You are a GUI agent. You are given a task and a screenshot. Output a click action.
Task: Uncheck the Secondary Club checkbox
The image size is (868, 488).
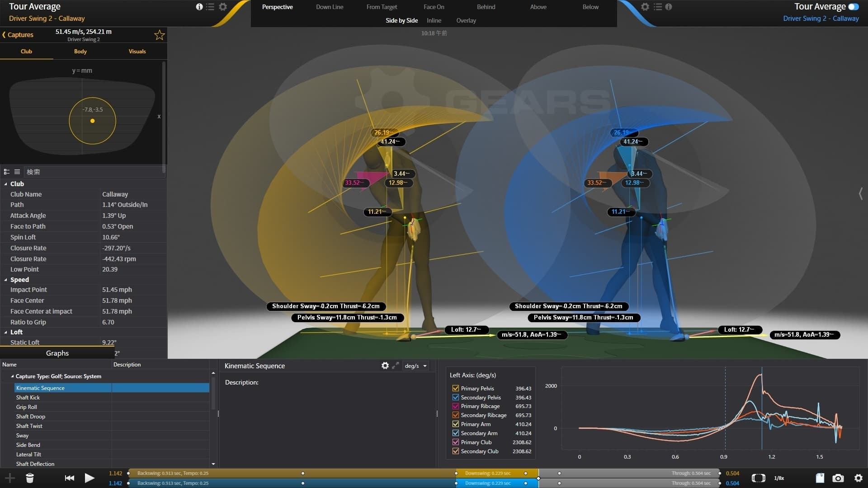coord(456,451)
